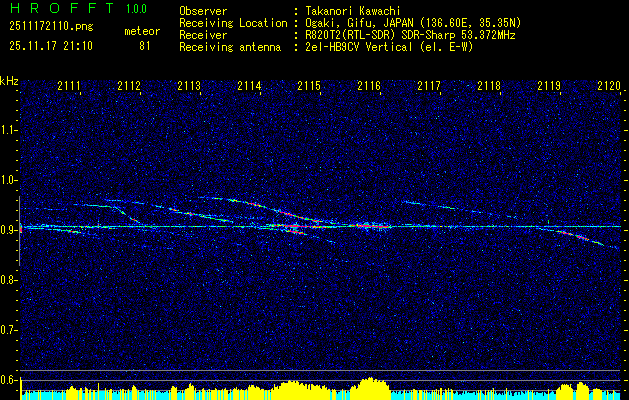Click the 0.6 kHz axis label
This screenshot has width=629, height=400.
[x=10, y=380]
